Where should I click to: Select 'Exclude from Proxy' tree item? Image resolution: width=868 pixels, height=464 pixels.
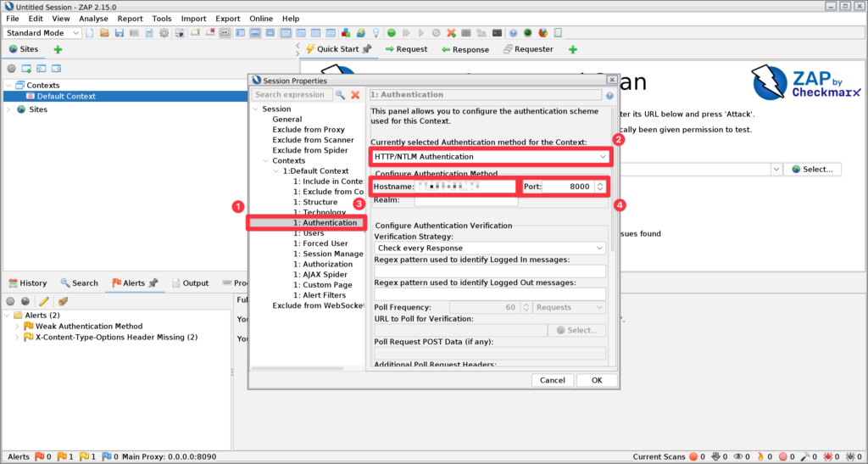click(x=309, y=130)
